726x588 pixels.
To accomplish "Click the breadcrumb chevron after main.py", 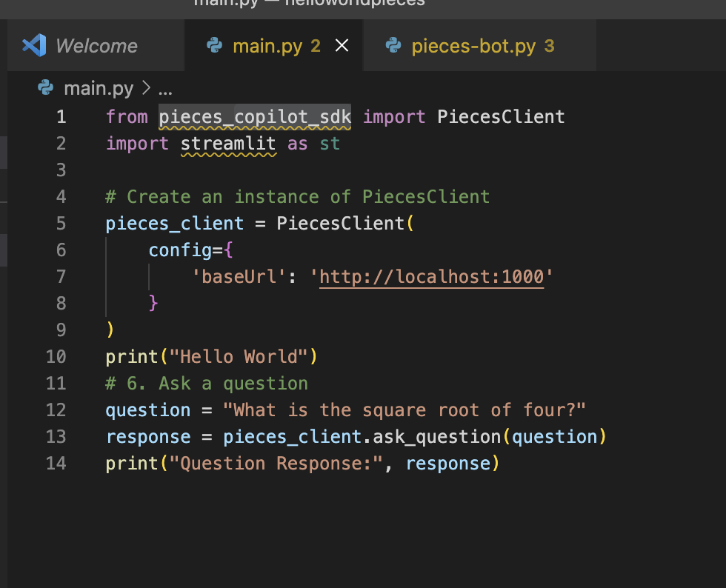I will [145, 89].
